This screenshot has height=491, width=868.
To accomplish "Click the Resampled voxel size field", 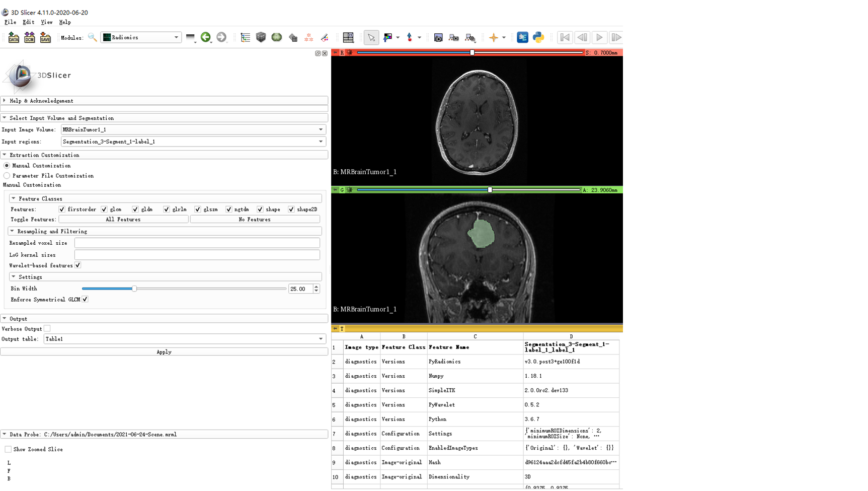I will [197, 243].
